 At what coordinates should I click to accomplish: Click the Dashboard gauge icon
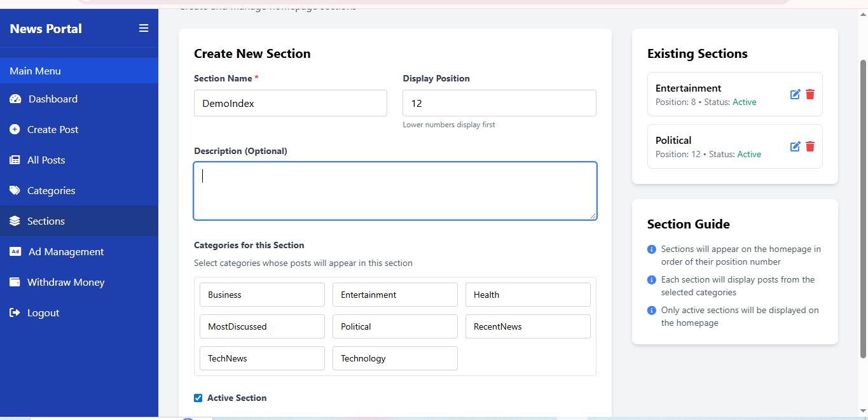click(x=15, y=99)
